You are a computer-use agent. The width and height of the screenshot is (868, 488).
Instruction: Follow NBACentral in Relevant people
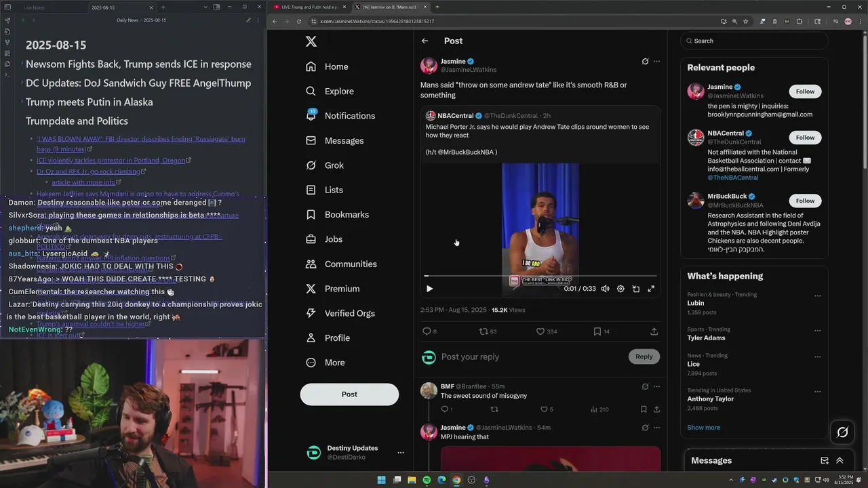point(805,138)
